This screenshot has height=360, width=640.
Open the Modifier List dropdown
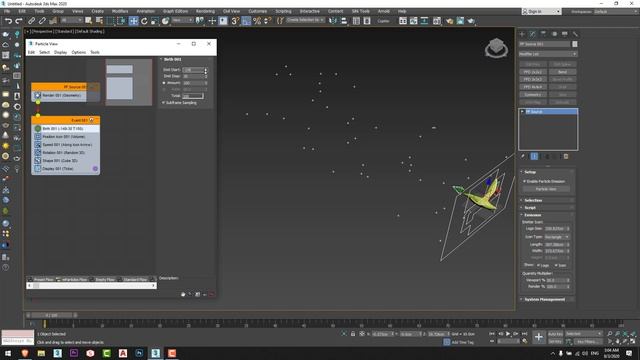click(548, 54)
